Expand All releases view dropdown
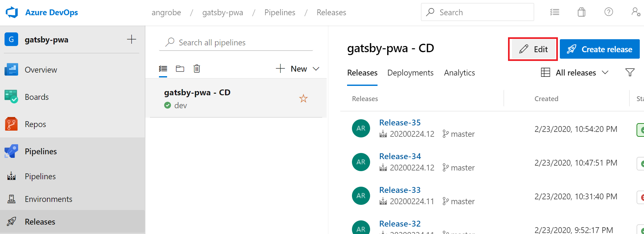This screenshot has height=234, width=644. click(x=575, y=73)
